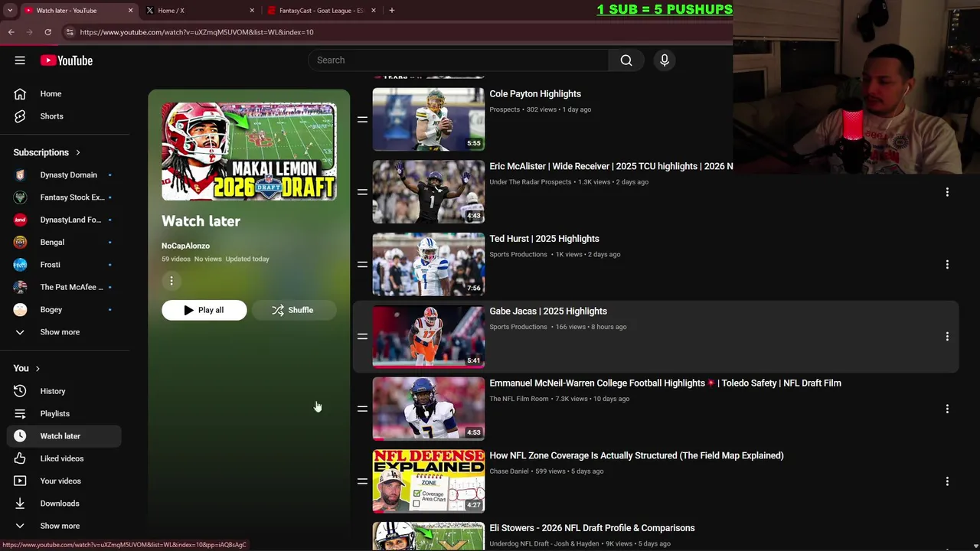Open Eli Stowers Draft Profile video title

pyautogui.click(x=592, y=528)
